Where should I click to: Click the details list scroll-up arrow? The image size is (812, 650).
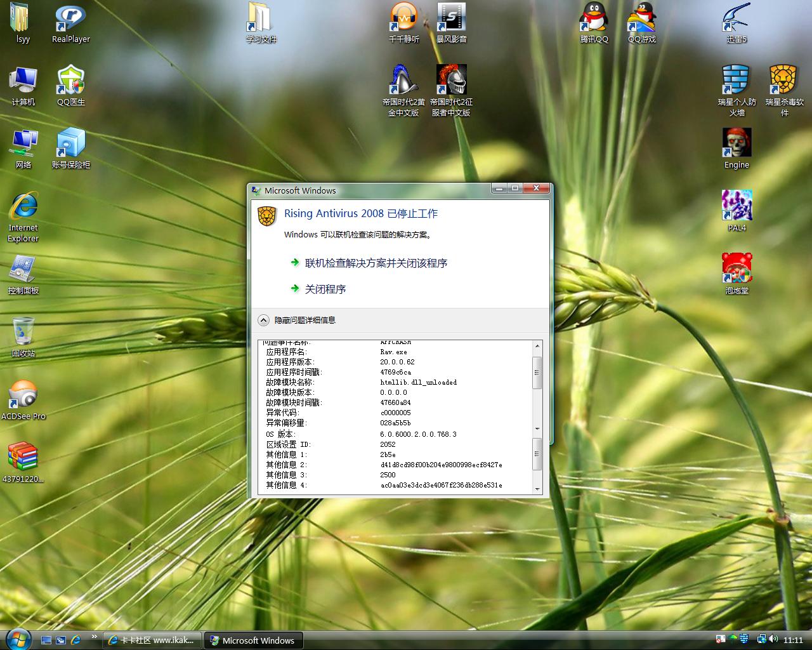click(537, 346)
